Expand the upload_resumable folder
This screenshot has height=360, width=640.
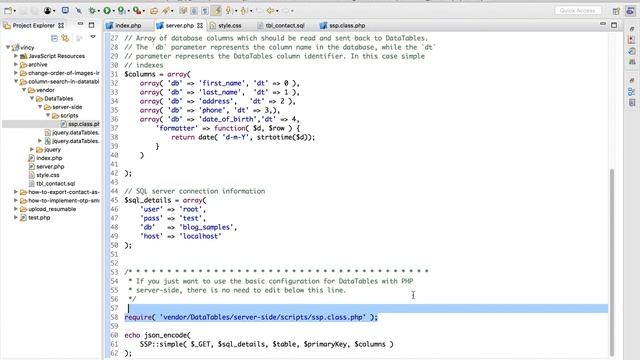pyautogui.click(x=16, y=209)
